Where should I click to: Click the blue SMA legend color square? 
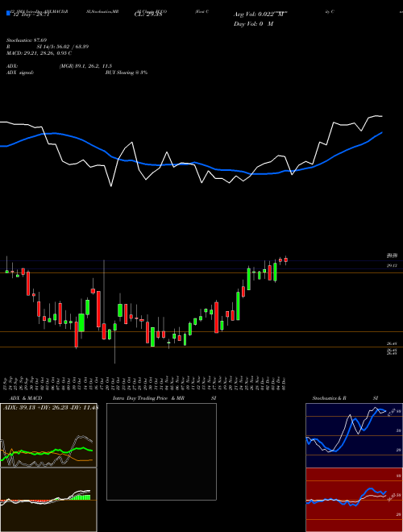coord(8,13)
